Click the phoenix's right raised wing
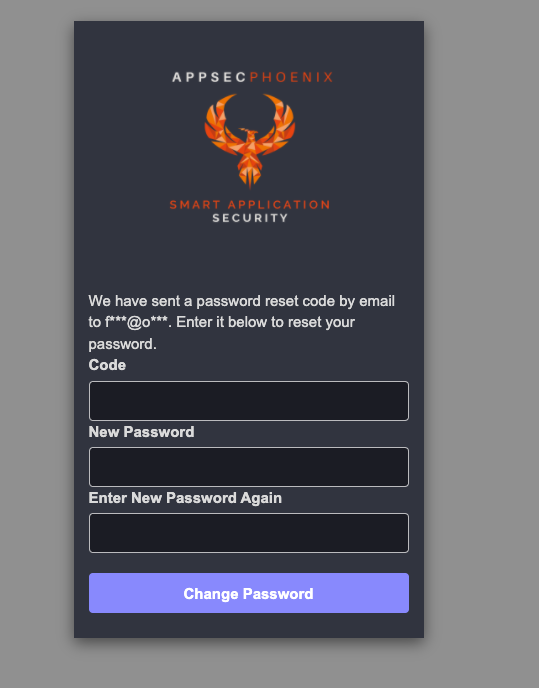The image size is (539, 688). 280,123
